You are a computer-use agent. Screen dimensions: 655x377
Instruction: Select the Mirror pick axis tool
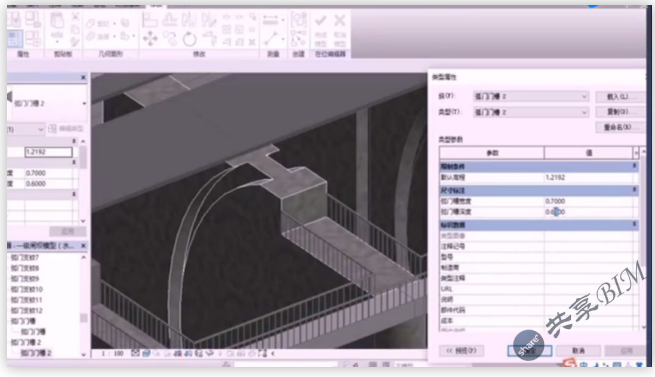click(x=189, y=20)
